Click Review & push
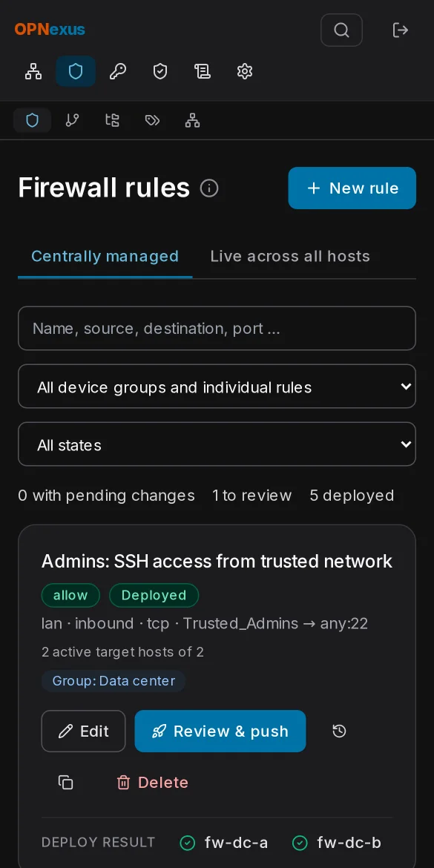 pos(220,731)
